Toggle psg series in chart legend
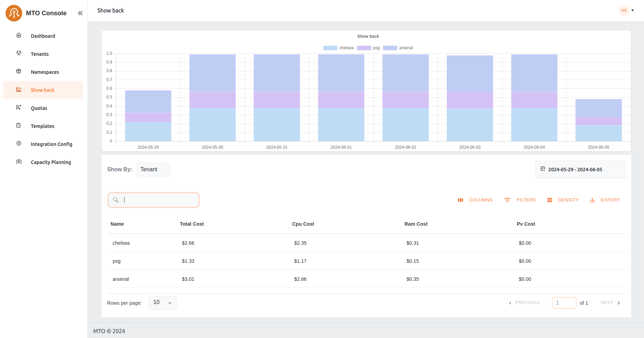Image resolution: width=644 pixels, height=338 pixels. click(368, 48)
